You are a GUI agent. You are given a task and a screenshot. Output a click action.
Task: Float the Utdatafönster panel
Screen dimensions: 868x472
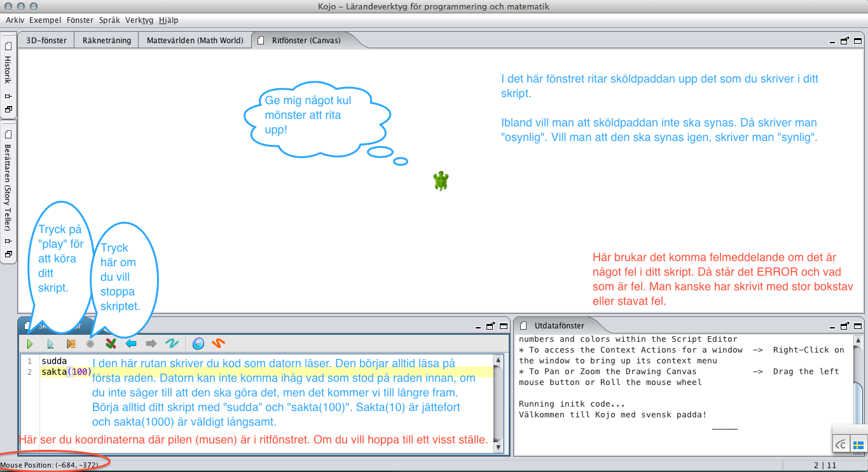(x=845, y=326)
